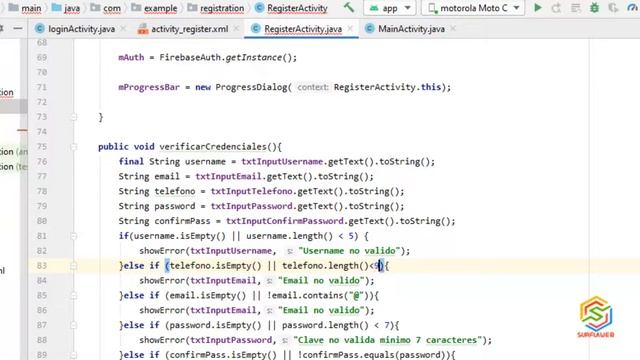Viewport: 640px width, 360px height.
Task: Click line number 69 in gutter
Action: point(42,58)
